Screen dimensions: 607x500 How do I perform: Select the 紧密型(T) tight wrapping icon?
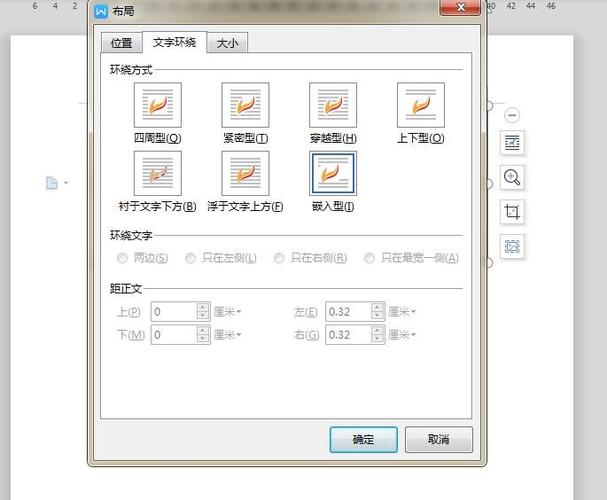tap(245, 105)
